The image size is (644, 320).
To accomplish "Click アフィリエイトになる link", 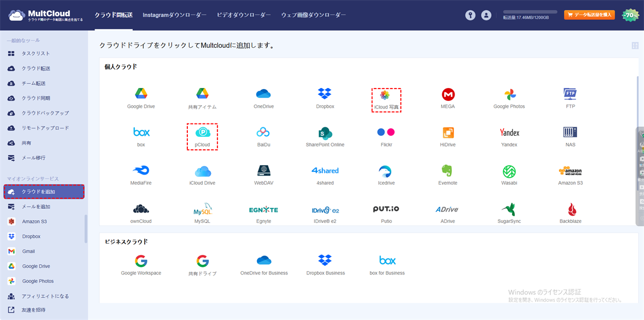I will (x=44, y=296).
